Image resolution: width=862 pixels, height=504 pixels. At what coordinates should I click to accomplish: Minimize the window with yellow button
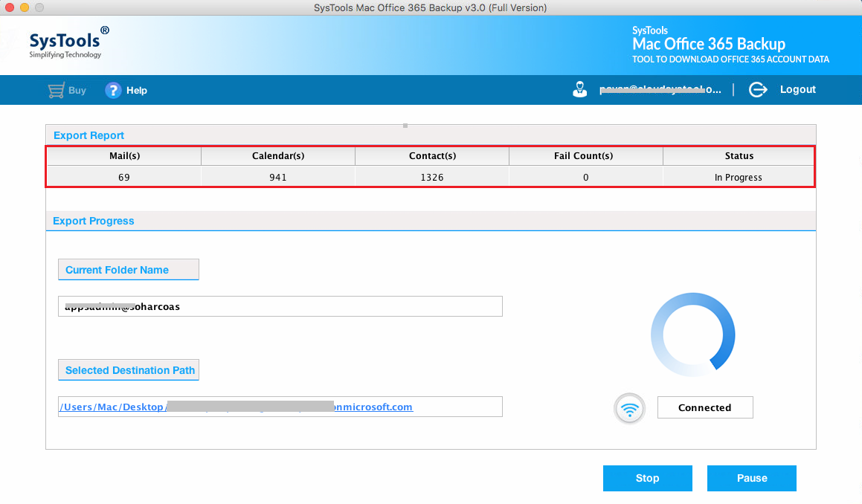point(25,7)
